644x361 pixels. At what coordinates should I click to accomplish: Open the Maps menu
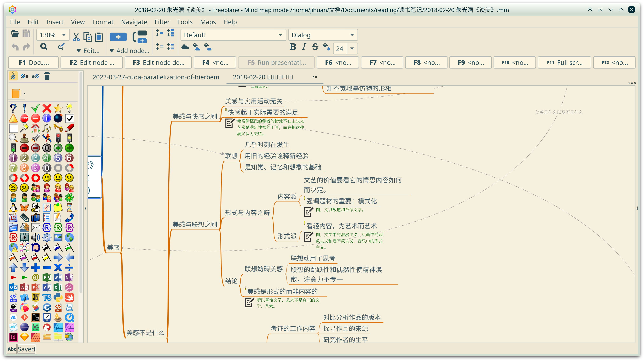[x=208, y=22]
